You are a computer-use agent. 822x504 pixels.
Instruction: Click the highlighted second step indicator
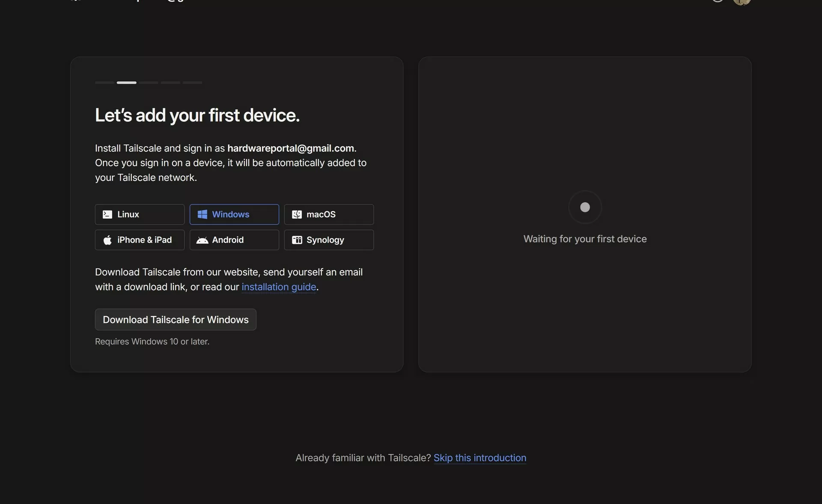(x=127, y=82)
